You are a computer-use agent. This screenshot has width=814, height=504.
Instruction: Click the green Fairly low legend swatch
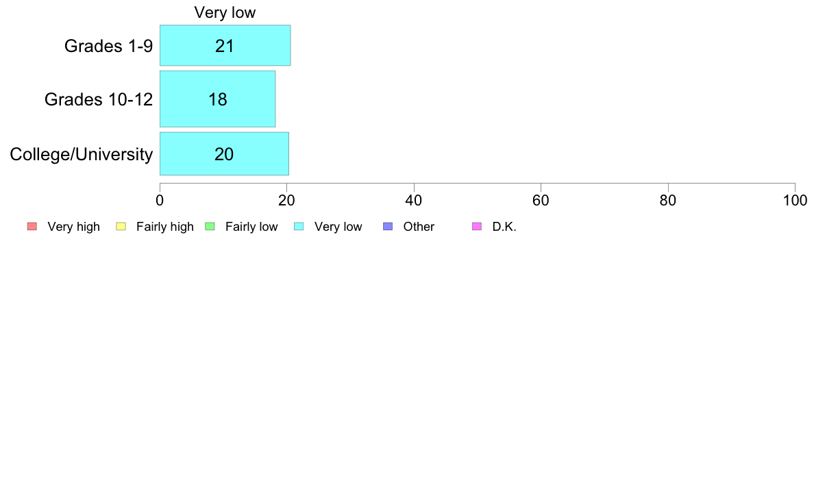[210, 226]
